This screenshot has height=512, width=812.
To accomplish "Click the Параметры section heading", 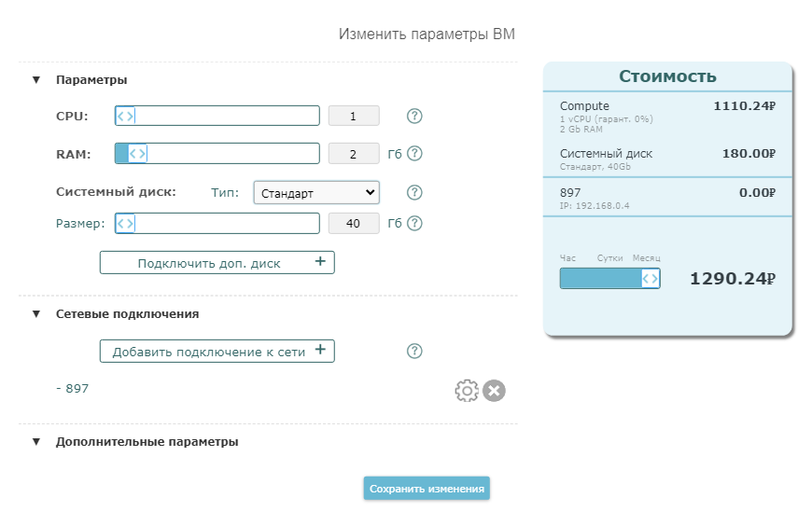I will 91,79.
